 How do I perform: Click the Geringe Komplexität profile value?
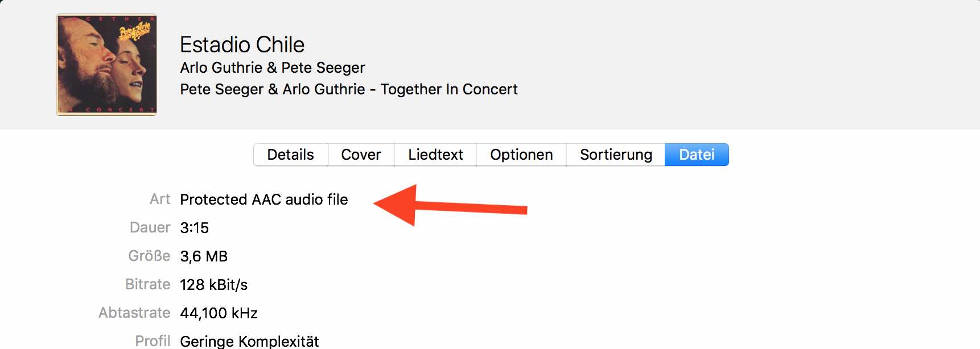click(x=249, y=341)
